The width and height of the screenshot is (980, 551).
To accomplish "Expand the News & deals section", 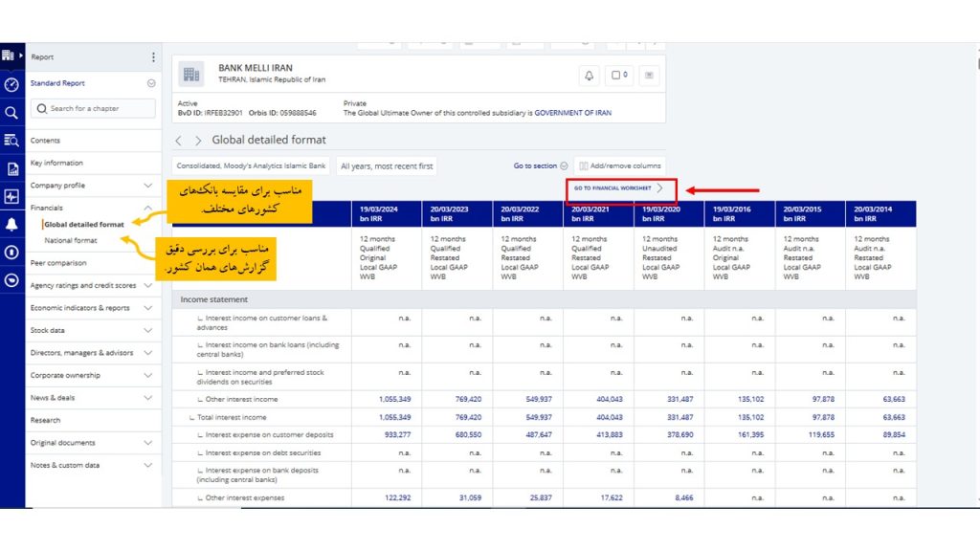I will (x=148, y=398).
